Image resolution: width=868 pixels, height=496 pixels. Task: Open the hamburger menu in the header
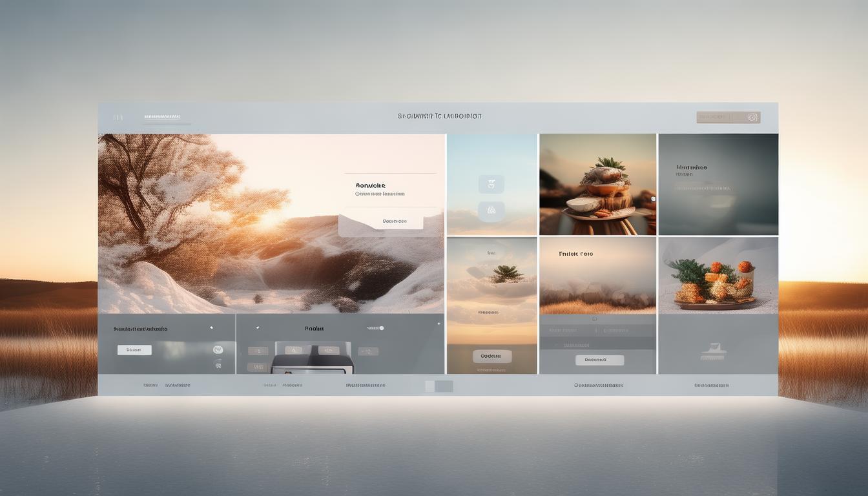(118, 118)
